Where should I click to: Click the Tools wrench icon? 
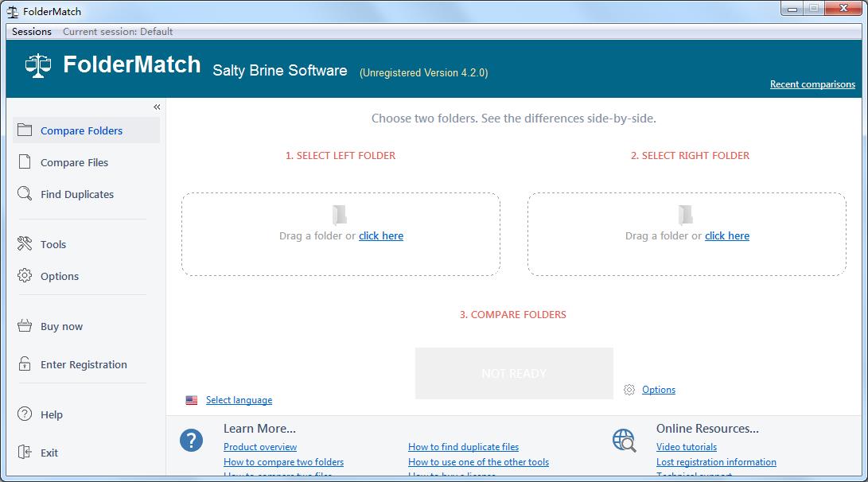click(x=25, y=243)
